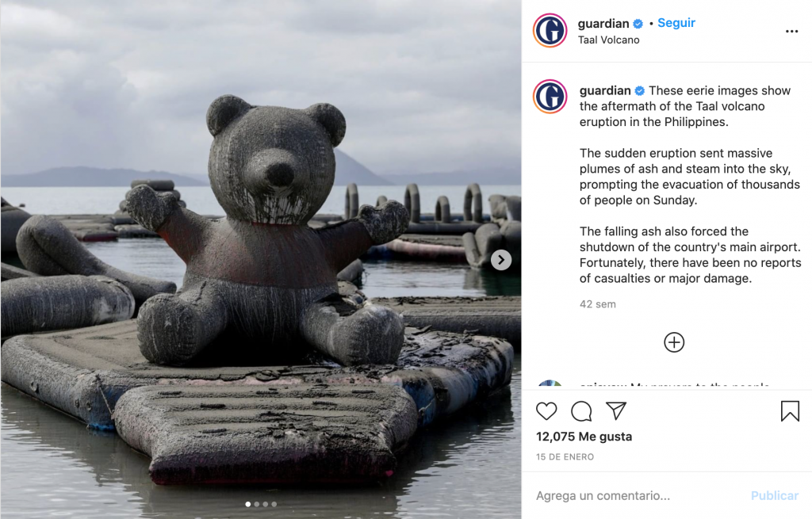
Task: Follow the account with Seguir
Action: click(676, 23)
